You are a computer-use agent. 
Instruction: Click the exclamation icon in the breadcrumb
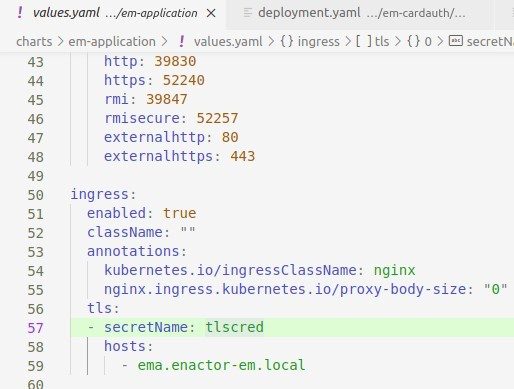tap(182, 42)
